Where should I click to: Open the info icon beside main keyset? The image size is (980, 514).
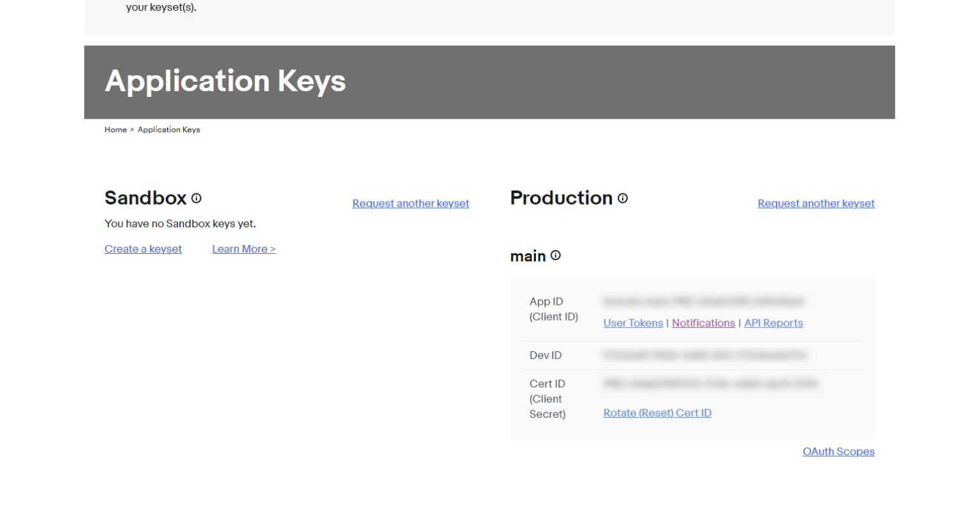556,255
